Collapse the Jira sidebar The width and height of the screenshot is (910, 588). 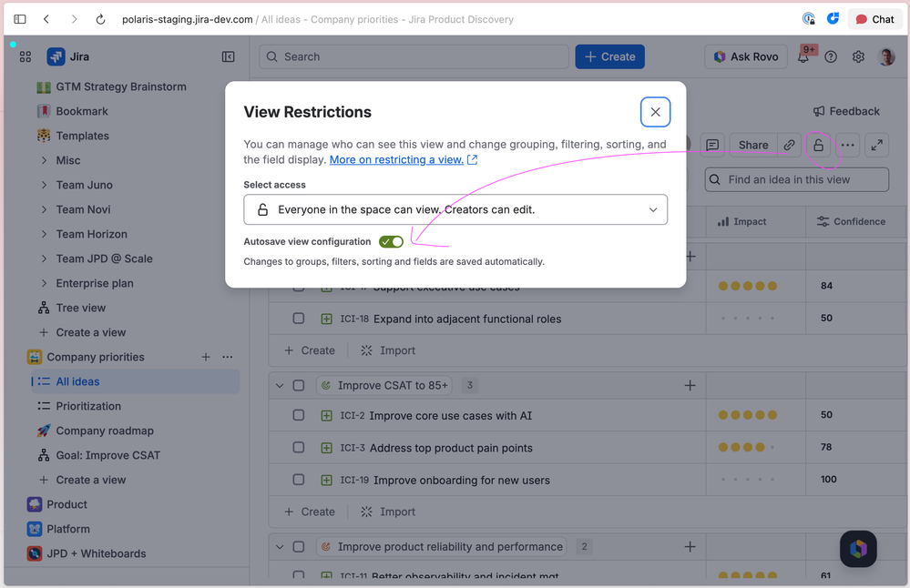click(x=228, y=56)
